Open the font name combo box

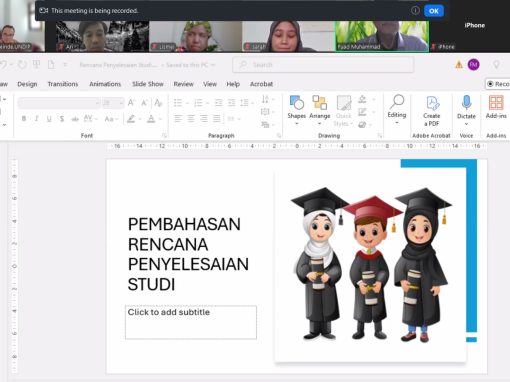[x=59, y=103]
